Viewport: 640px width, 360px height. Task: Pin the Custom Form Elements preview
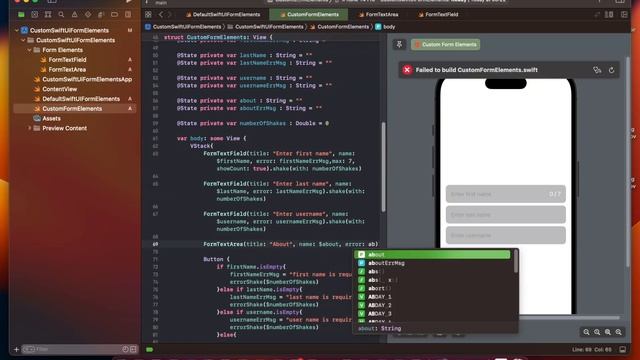click(x=400, y=44)
